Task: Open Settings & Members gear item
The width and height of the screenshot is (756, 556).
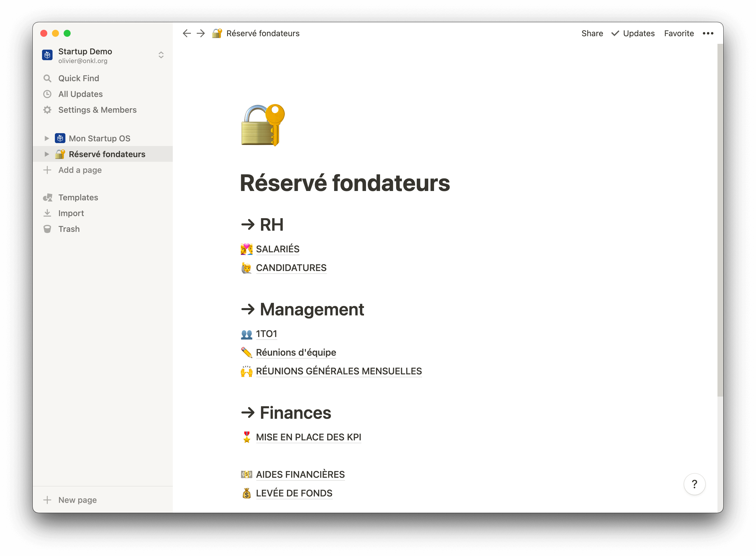Action: tap(97, 110)
